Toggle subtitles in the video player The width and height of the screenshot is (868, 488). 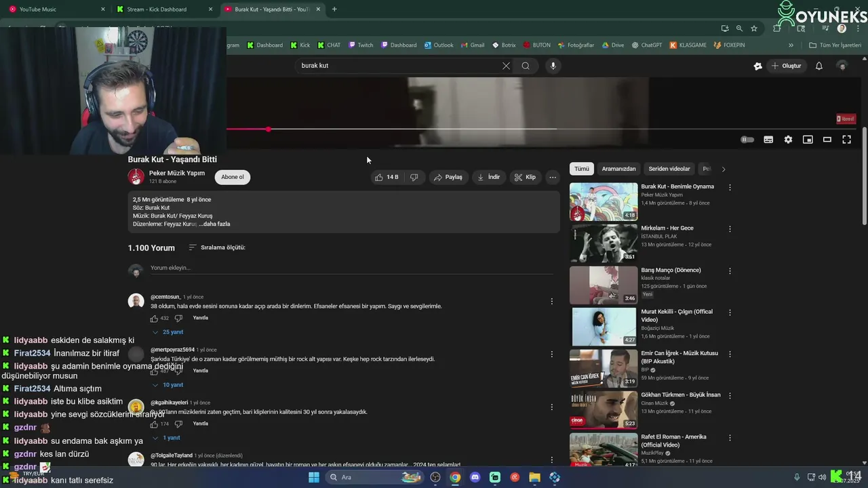coord(768,140)
